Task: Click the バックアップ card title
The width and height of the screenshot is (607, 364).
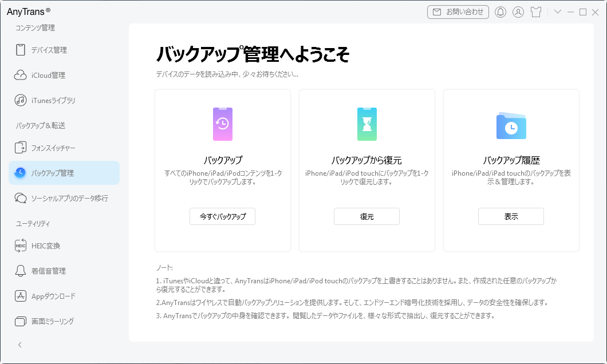Action: tap(223, 160)
